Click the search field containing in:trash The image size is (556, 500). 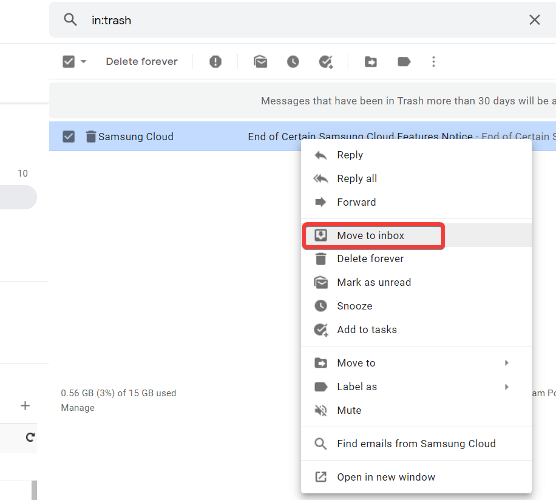pos(301,20)
